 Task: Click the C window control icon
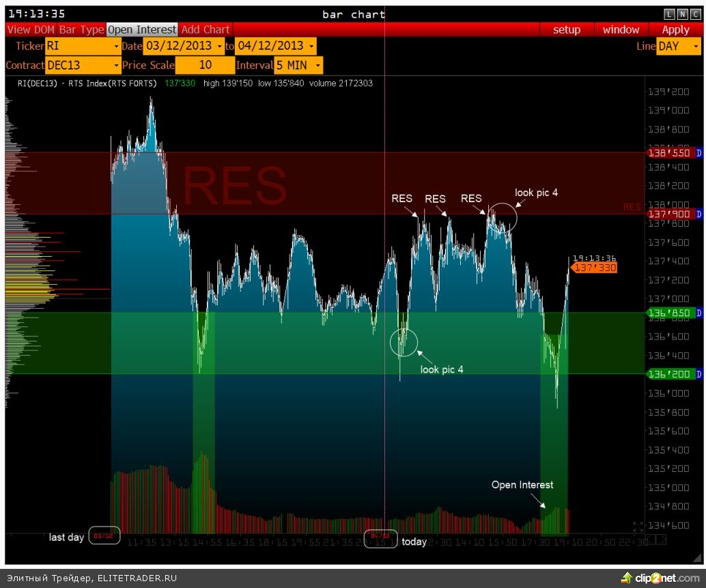694,14
